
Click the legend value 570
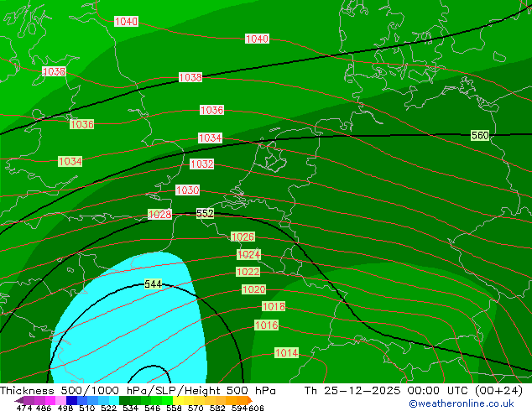pyautogui.click(x=196, y=408)
